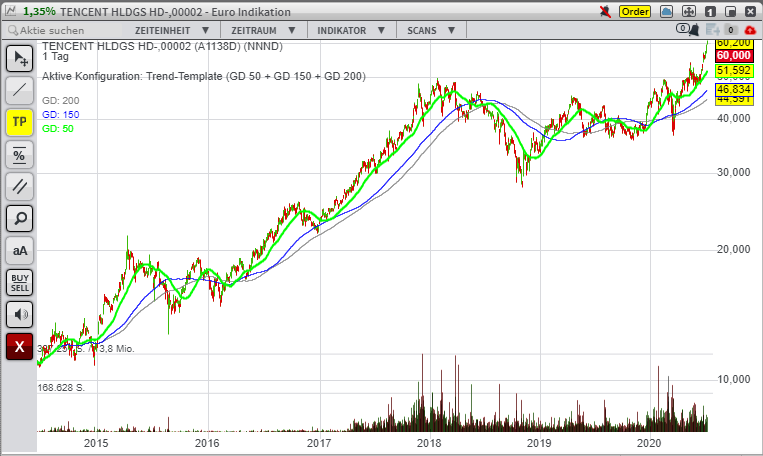
Task: Click the 1 Tag timeframe label
Action: click(55, 56)
